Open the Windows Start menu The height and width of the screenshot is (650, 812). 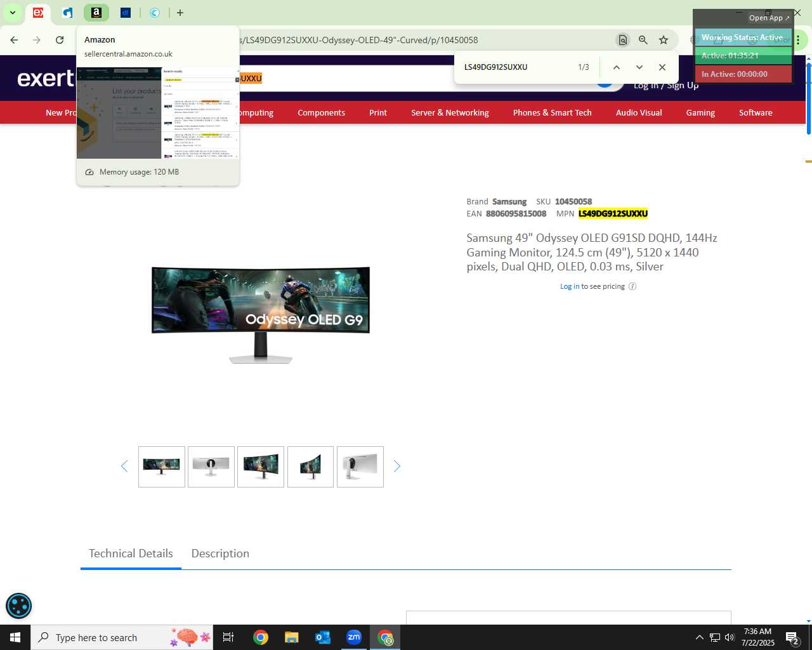point(15,637)
